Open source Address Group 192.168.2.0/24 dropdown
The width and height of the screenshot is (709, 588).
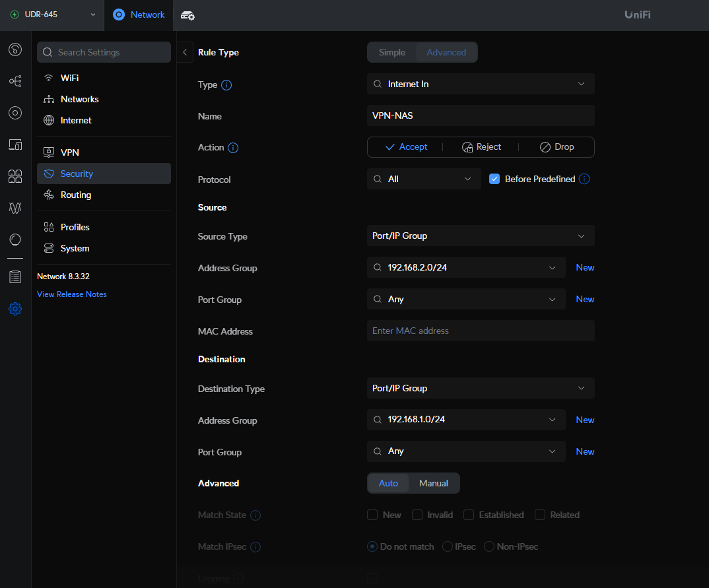pyautogui.click(x=466, y=267)
